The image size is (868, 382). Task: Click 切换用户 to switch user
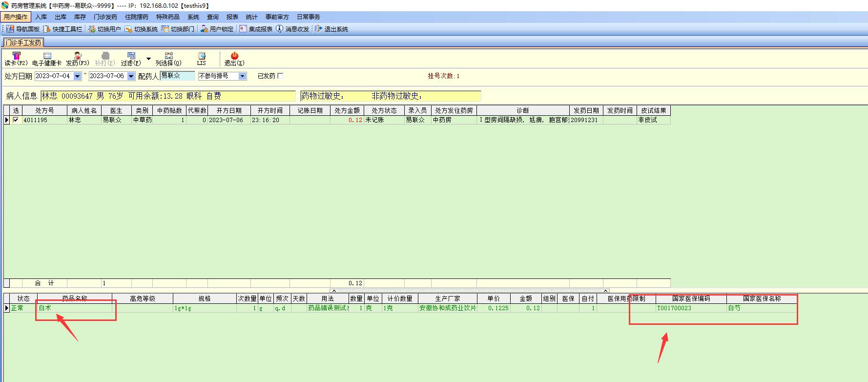tap(104, 29)
